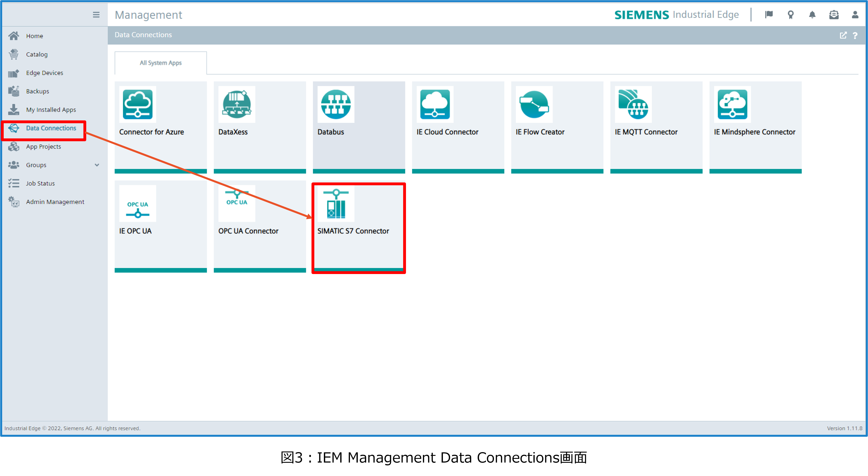Image resolution: width=868 pixels, height=476 pixels.
Task: Open Data Connections in external window icon
Action: pyautogui.click(x=843, y=35)
